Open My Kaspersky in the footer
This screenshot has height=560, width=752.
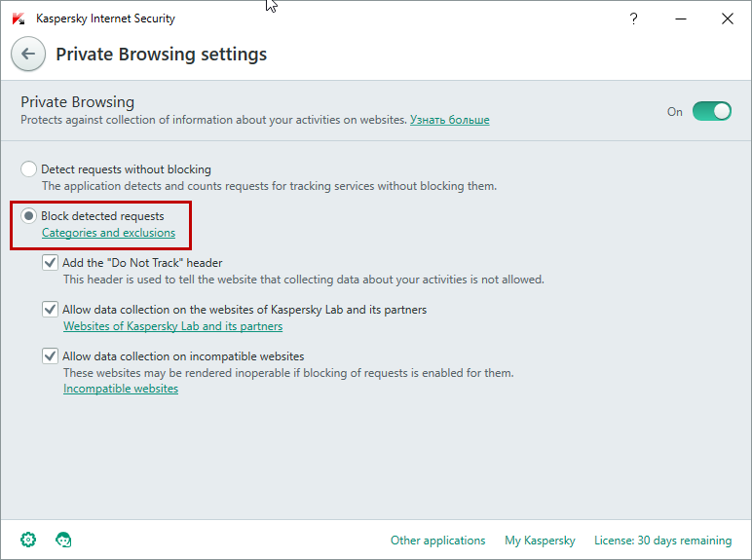[540, 541]
